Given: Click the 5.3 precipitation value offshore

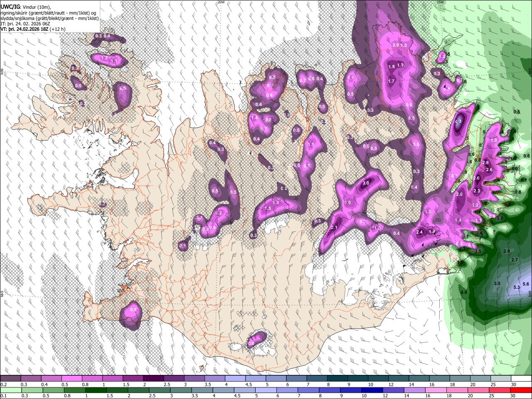Looking at the screenshot, I should point(517,287).
